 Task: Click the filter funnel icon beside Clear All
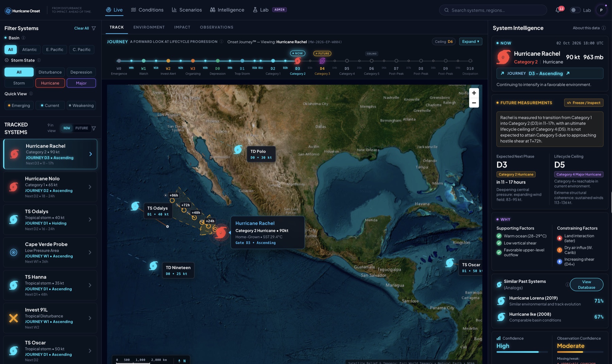point(94,28)
